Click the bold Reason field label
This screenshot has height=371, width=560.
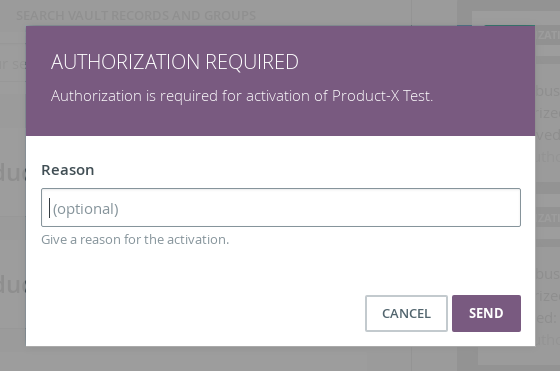(x=68, y=170)
